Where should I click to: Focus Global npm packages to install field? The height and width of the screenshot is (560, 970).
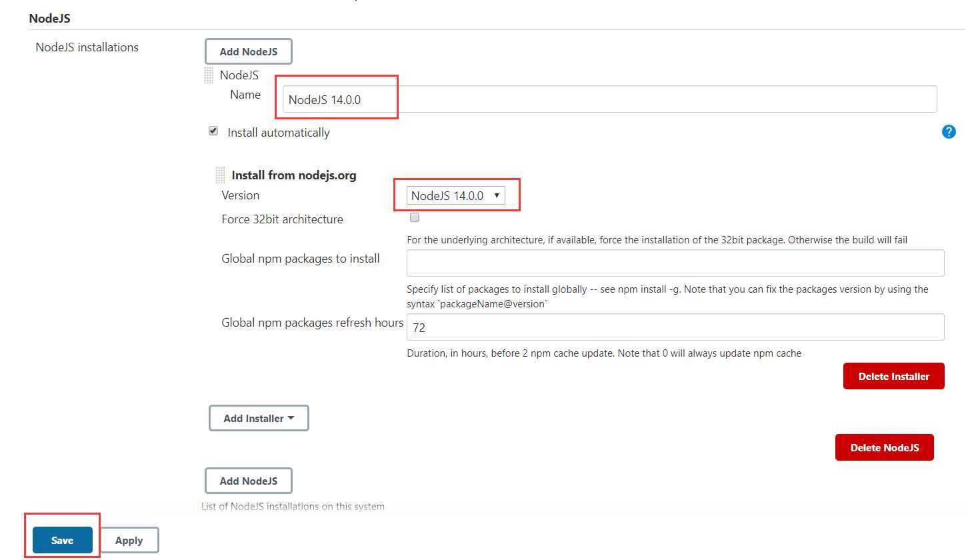[x=675, y=263]
